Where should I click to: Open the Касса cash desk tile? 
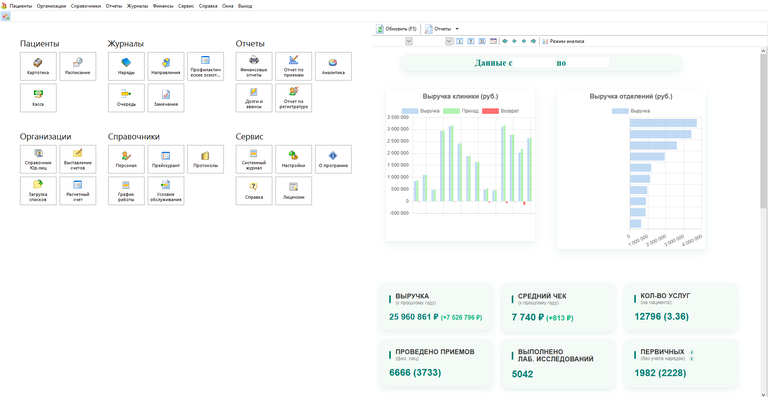point(38,98)
